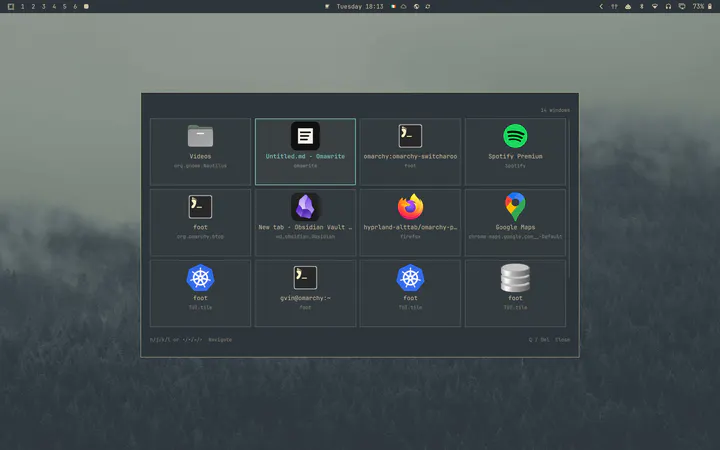Open the Omarchy menu icon in the top bar
The width and height of the screenshot is (720, 450).
tap(11, 6)
